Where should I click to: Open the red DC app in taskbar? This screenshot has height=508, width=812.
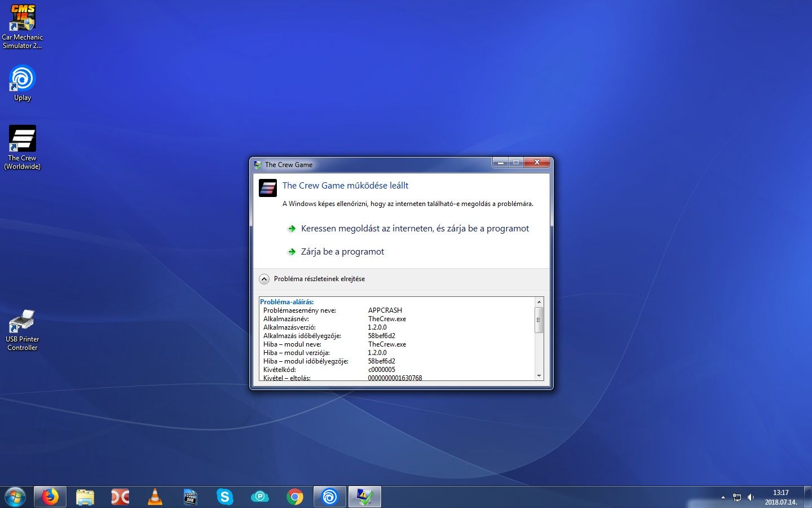[x=120, y=497]
